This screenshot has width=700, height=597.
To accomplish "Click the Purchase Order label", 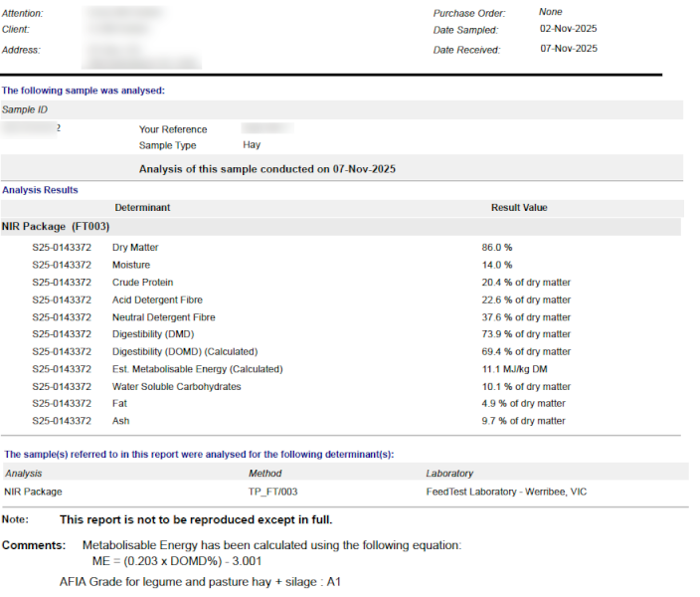I will [x=469, y=13].
